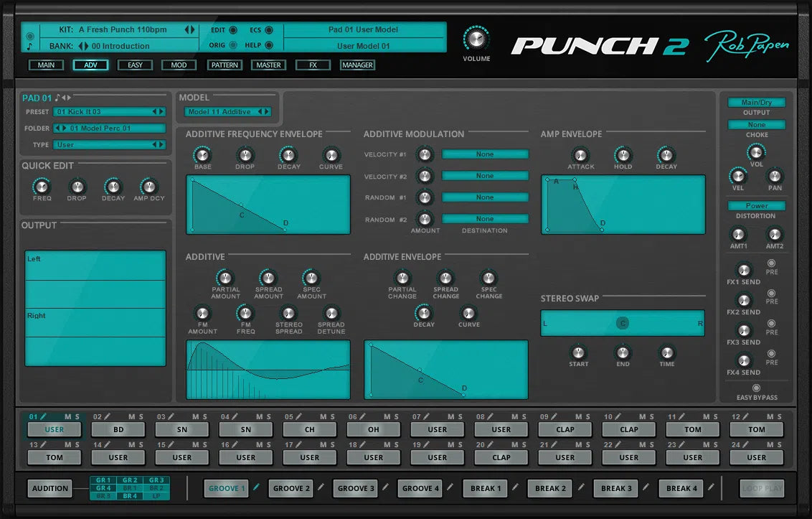Adjust the PARTIAL AMOUNT knob
Image resolution: width=812 pixels, height=519 pixels.
(225, 279)
